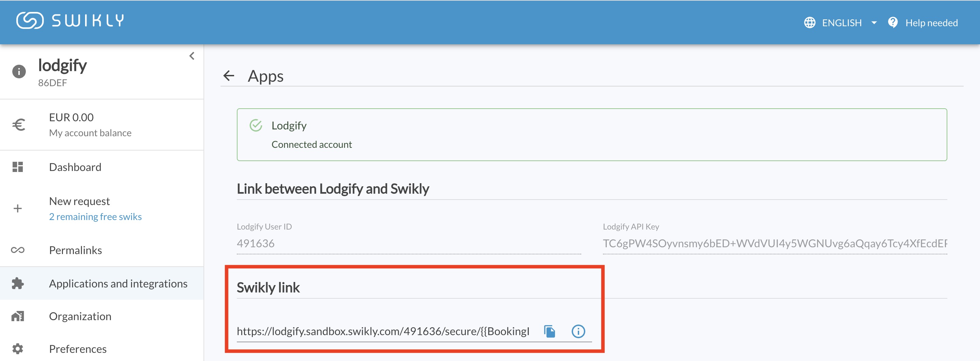Click the 2 remaining free swiks link

(95, 217)
